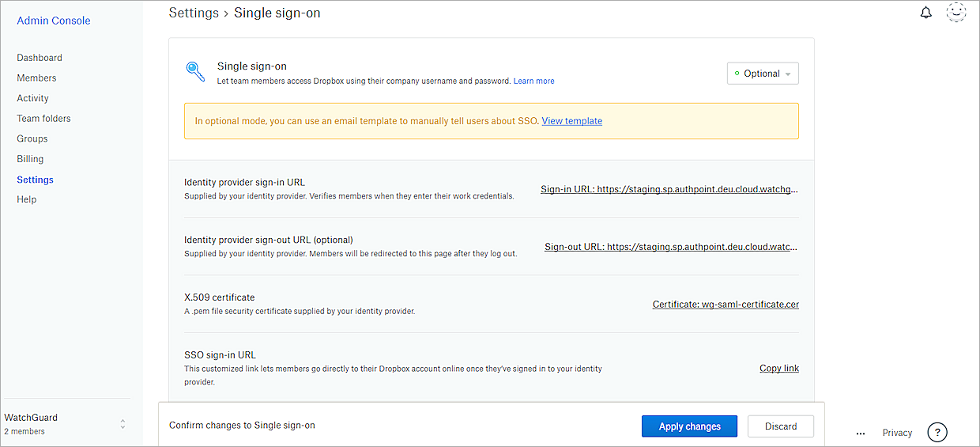Open the Optional SSO mode dropdown
This screenshot has width=980, height=447.
tap(763, 74)
